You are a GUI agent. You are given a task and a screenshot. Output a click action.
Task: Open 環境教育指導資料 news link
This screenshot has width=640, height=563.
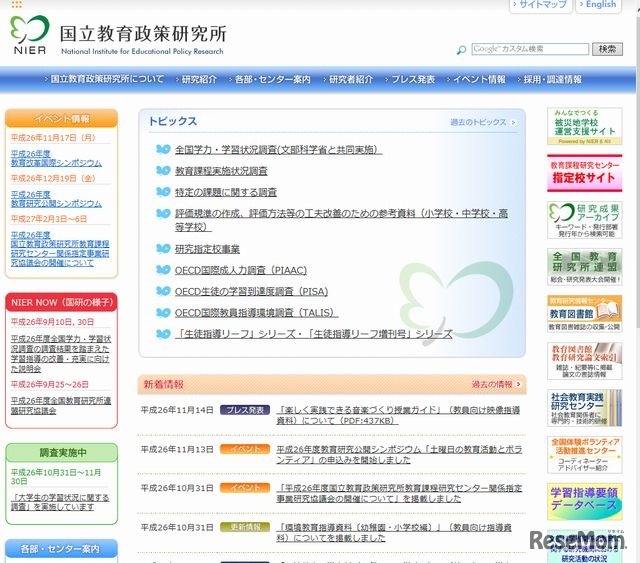tap(394, 533)
